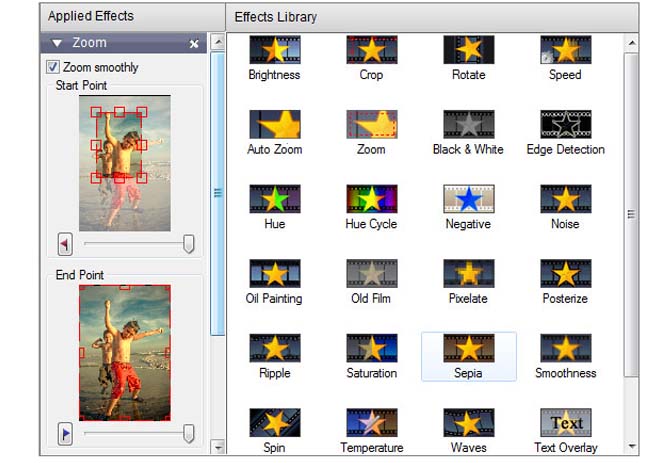Choose the Hue Cycle effect
665x463 pixels.
371,199
